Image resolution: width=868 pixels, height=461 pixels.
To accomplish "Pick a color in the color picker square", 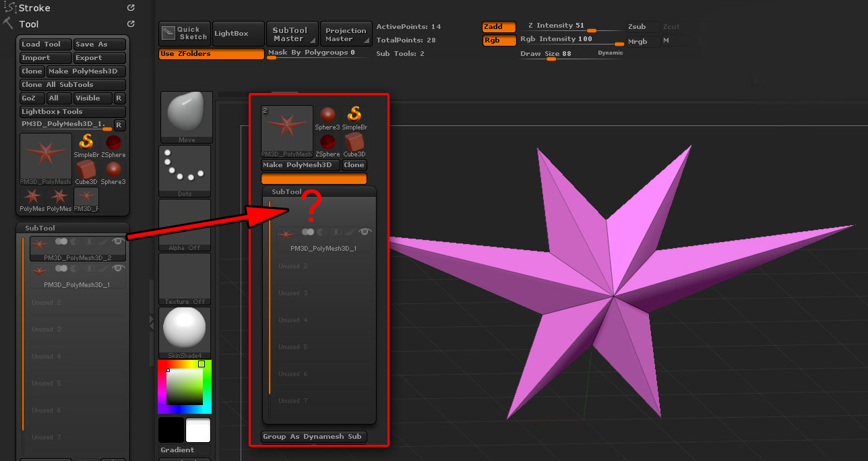I will pos(185,387).
